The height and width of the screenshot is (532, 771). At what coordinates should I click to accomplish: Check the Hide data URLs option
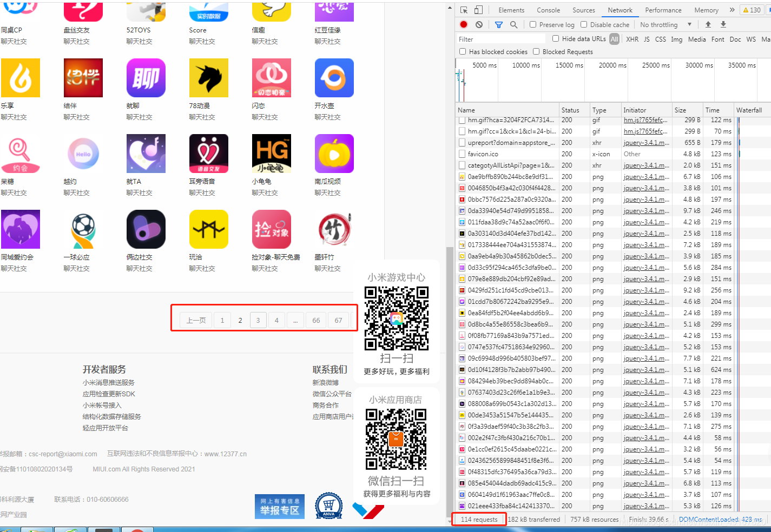(556, 38)
